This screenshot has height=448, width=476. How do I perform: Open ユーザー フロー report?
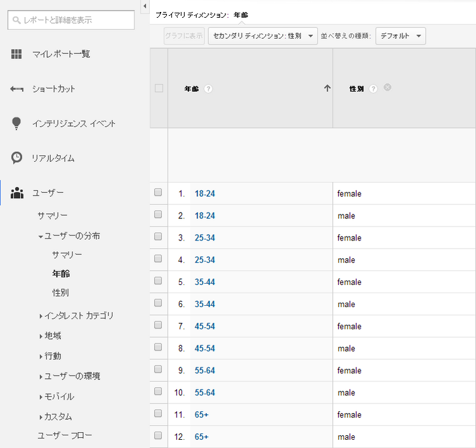coord(65,435)
